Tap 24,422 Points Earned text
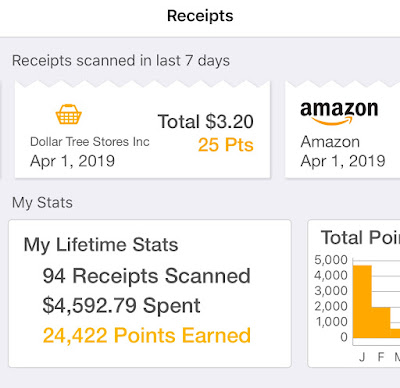 click(147, 335)
